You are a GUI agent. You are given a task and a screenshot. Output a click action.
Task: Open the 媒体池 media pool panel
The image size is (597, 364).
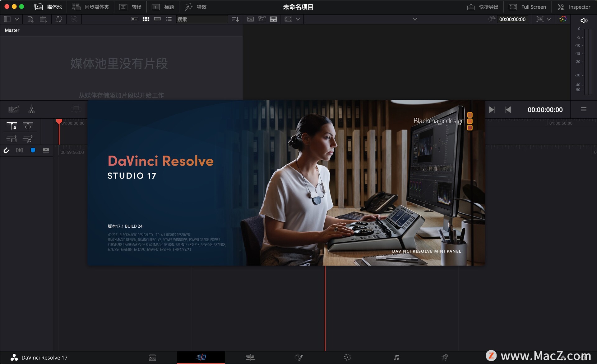[x=48, y=7]
